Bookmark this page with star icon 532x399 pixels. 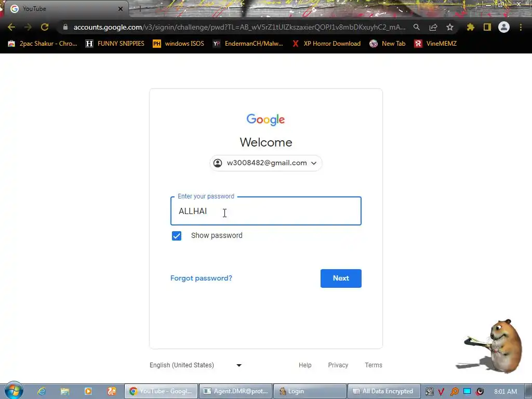449,27
